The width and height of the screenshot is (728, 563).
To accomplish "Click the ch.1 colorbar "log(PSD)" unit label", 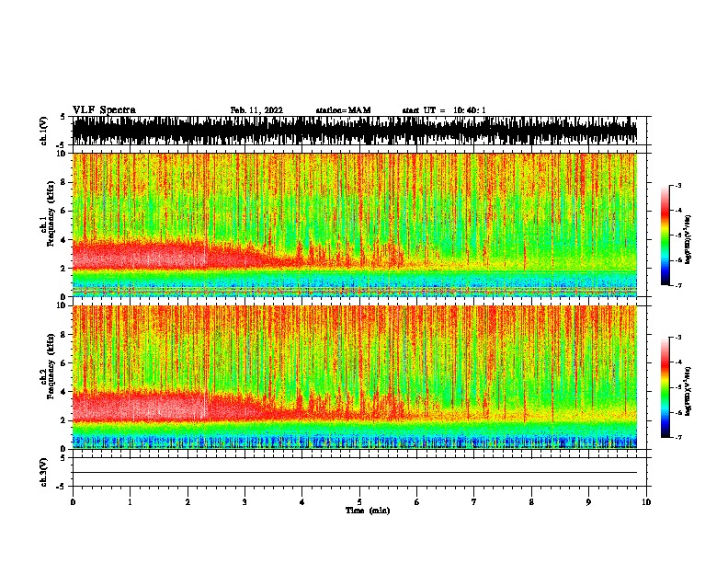I will click(x=688, y=240).
